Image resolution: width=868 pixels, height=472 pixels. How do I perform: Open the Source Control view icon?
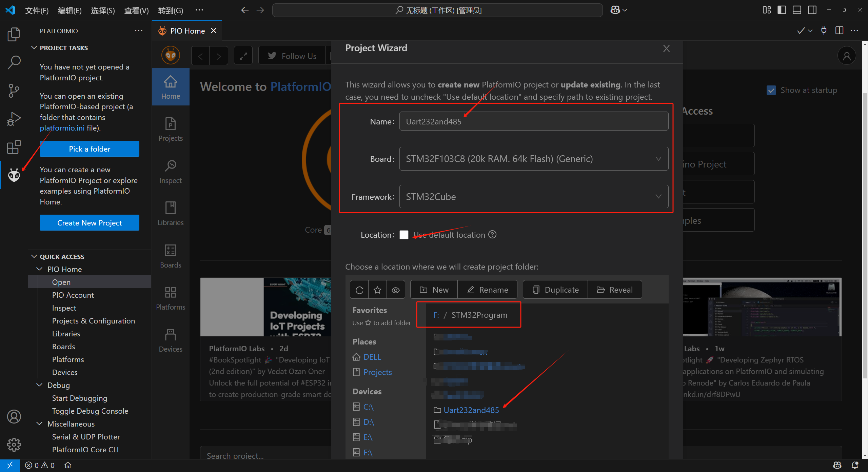pyautogui.click(x=14, y=91)
